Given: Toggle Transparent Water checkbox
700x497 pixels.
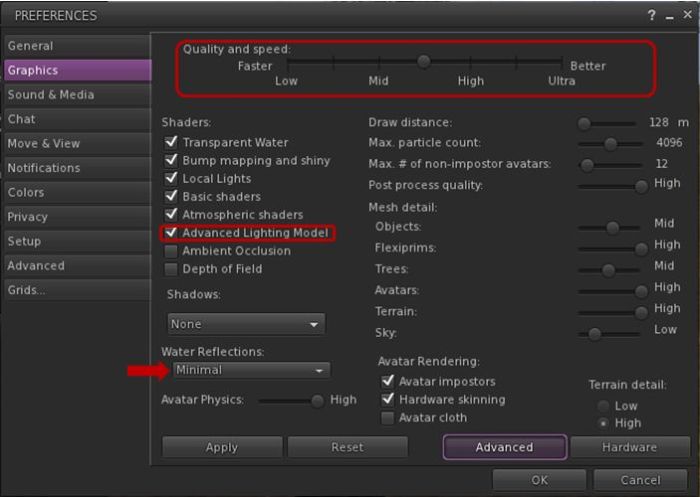Looking at the screenshot, I should click(171, 142).
